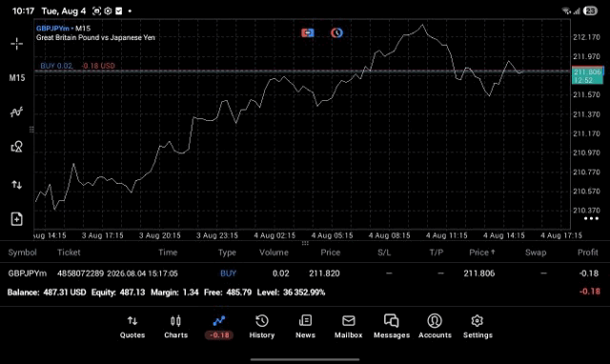This screenshot has height=364, width=610.
Task: Tap the new order document icon
Action: pyautogui.click(x=17, y=219)
